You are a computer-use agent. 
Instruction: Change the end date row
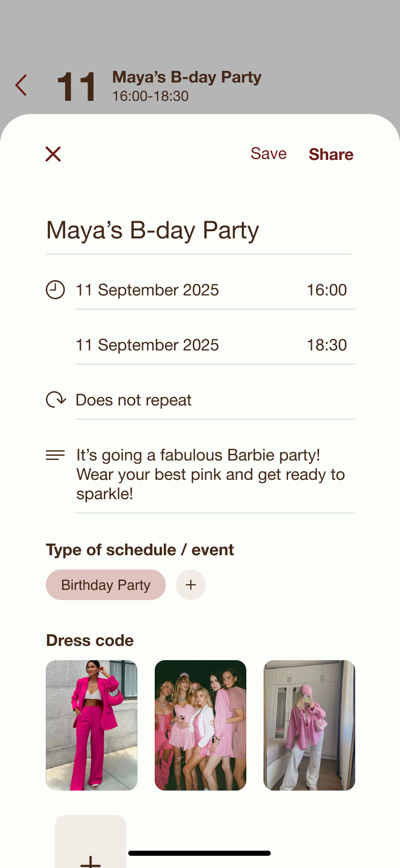147,345
